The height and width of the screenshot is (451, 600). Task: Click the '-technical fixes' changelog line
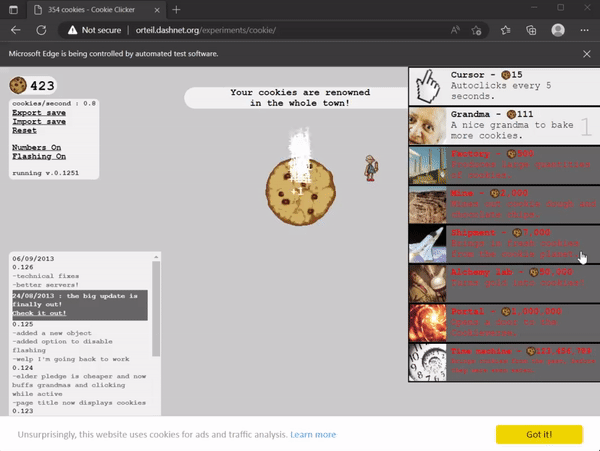point(46,276)
